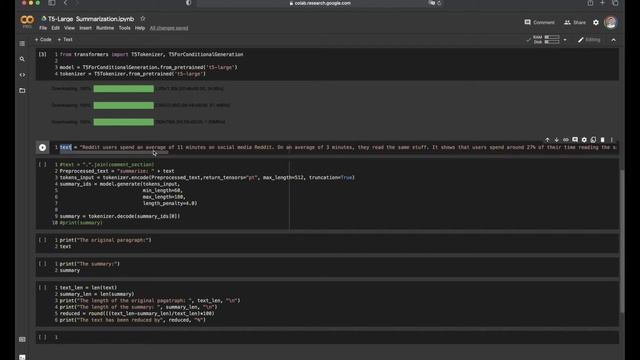Open the user account avatar

click(x=611, y=22)
